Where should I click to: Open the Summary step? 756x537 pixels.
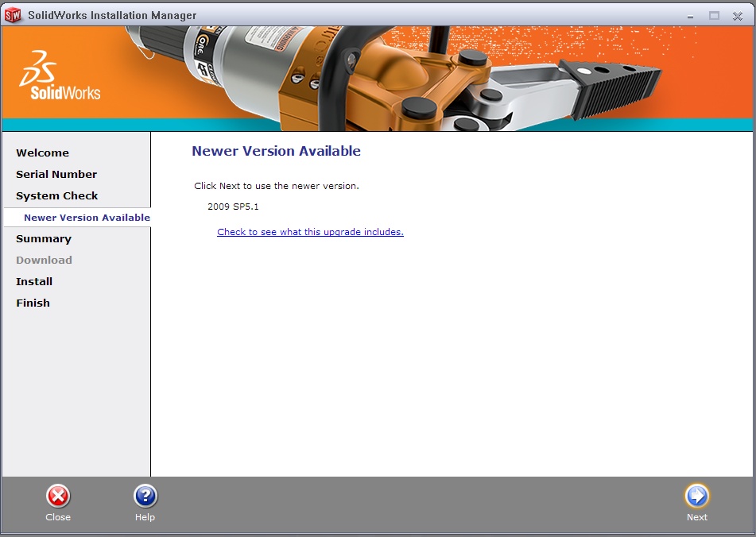[x=44, y=239]
